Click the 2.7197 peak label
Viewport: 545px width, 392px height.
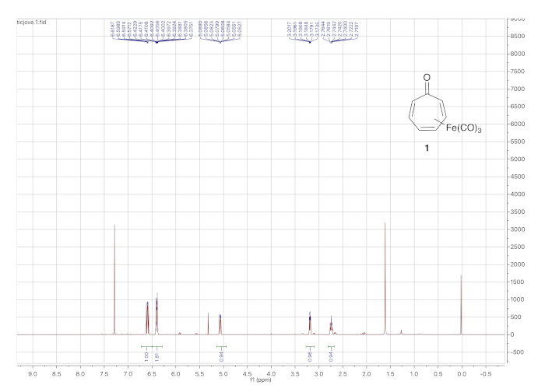(x=356, y=30)
